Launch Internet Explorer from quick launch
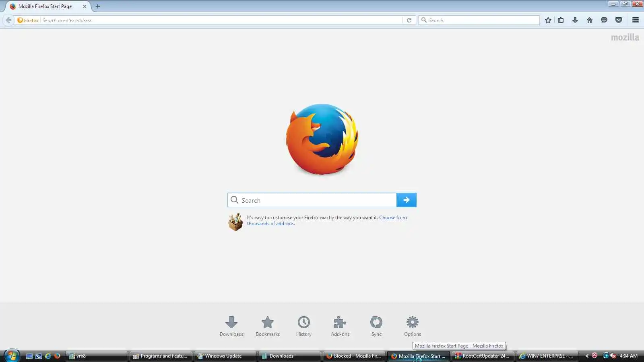 click(48, 356)
